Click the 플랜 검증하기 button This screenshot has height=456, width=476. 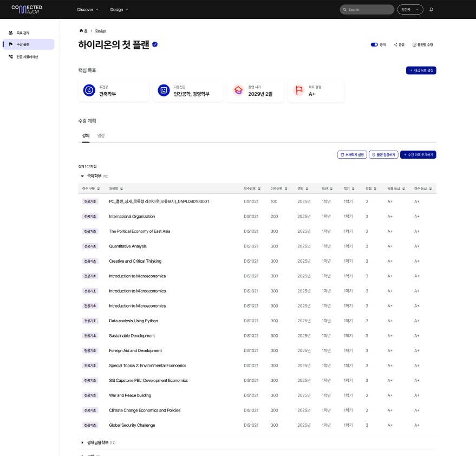[x=383, y=155]
